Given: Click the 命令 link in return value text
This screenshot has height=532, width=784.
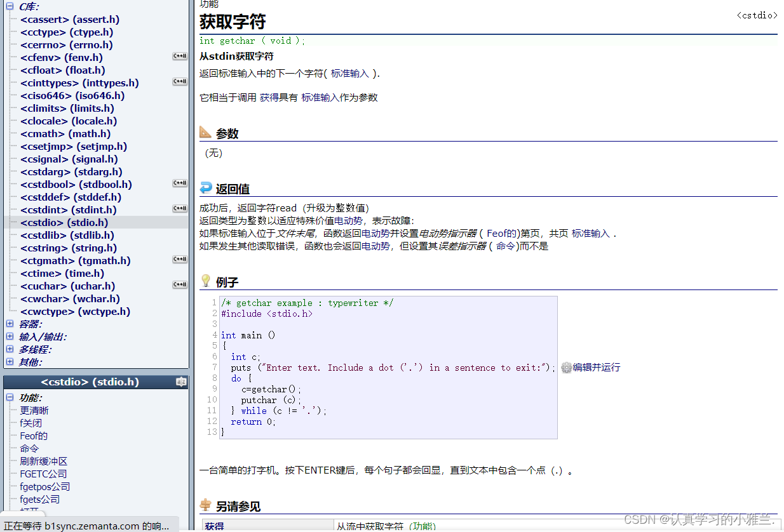Looking at the screenshot, I should 506,246.
